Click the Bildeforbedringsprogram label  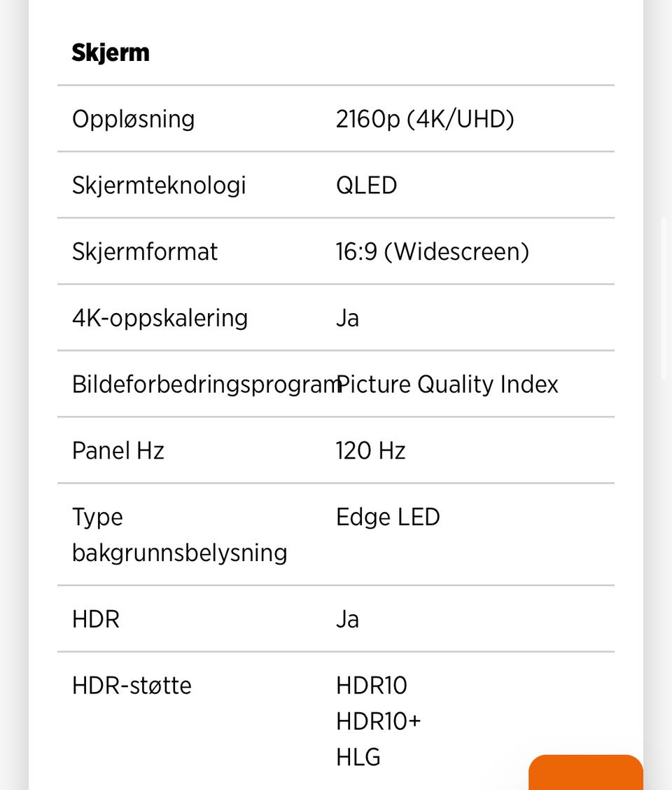point(203,384)
